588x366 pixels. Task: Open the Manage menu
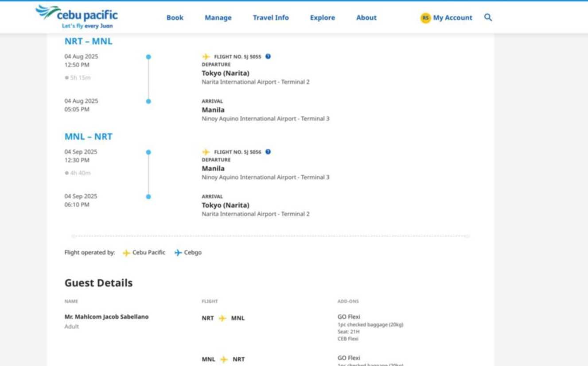218,18
